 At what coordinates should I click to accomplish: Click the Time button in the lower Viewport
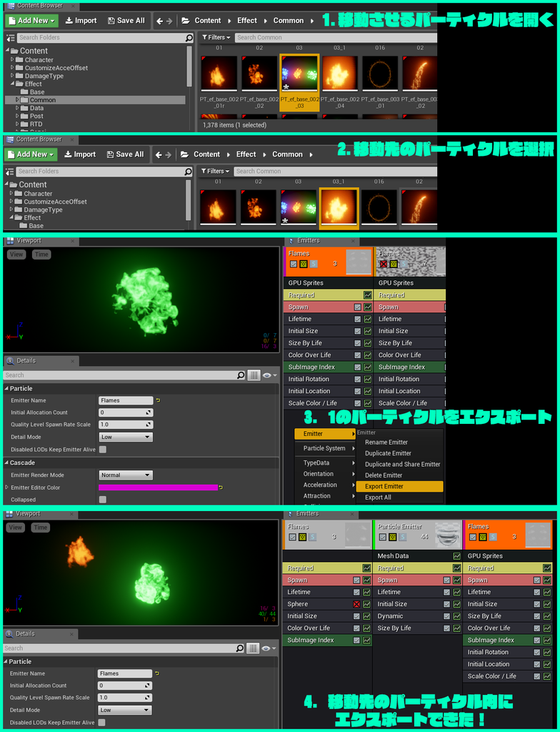point(41,528)
